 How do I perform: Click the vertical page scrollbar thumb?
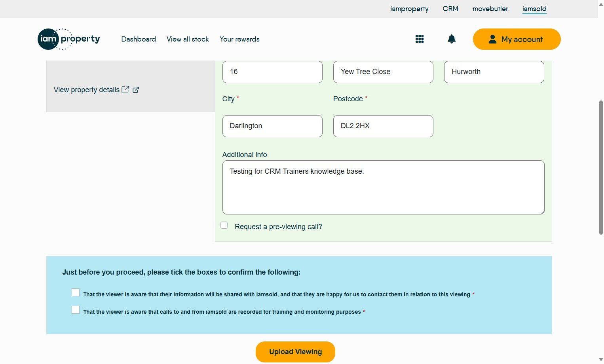click(x=601, y=166)
